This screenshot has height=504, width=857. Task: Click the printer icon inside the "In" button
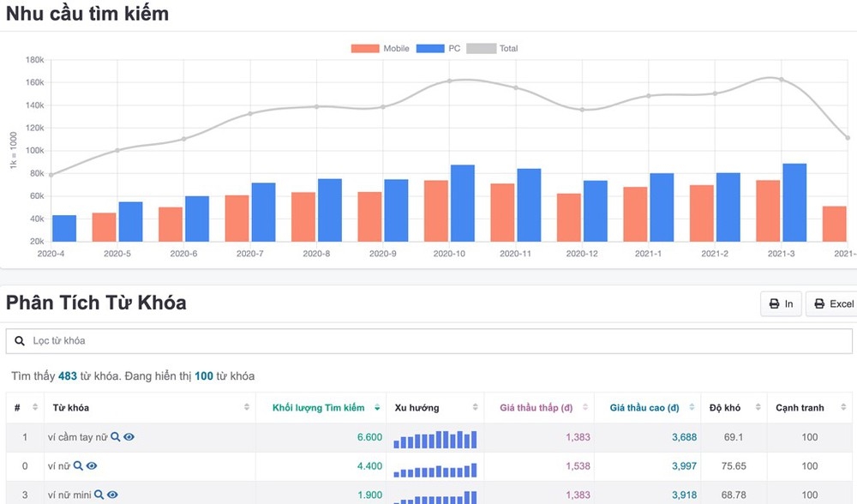coord(772,303)
